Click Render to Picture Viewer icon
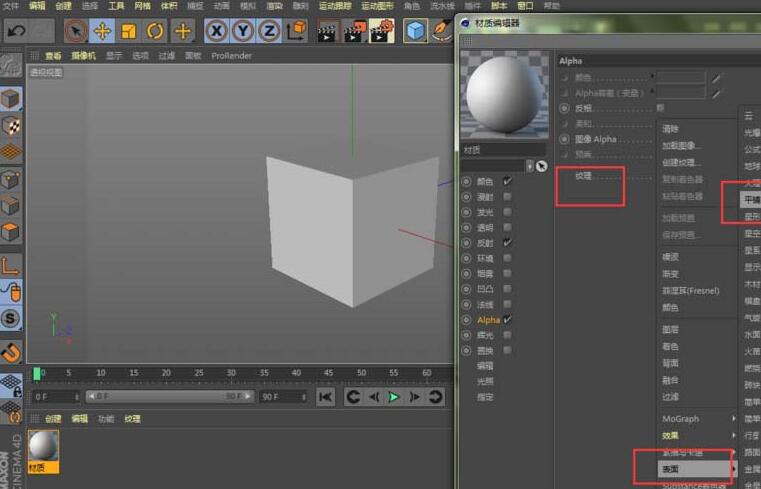761x489 pixels. tap(355, 32)
